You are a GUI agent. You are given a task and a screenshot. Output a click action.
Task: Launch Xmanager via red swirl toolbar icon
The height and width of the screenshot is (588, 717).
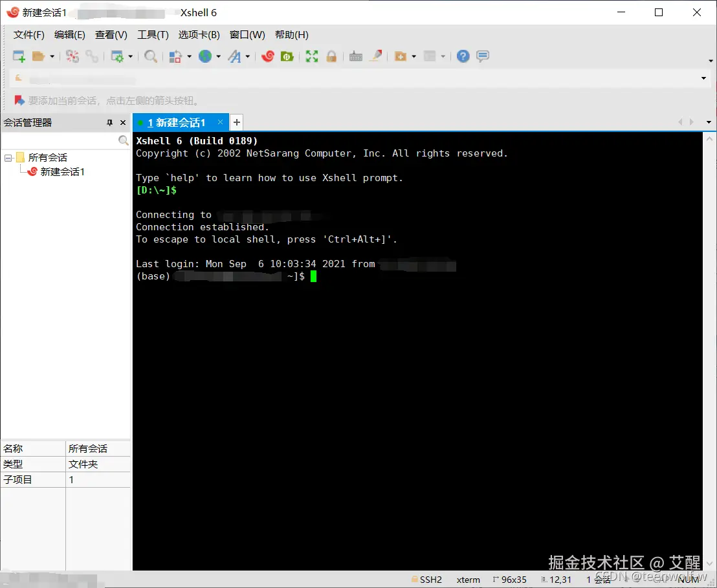267,56
